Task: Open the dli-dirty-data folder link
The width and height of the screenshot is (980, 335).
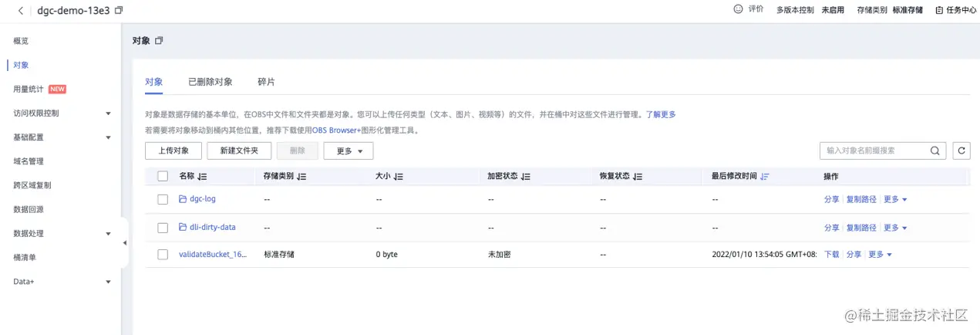Action: [213, 228]
